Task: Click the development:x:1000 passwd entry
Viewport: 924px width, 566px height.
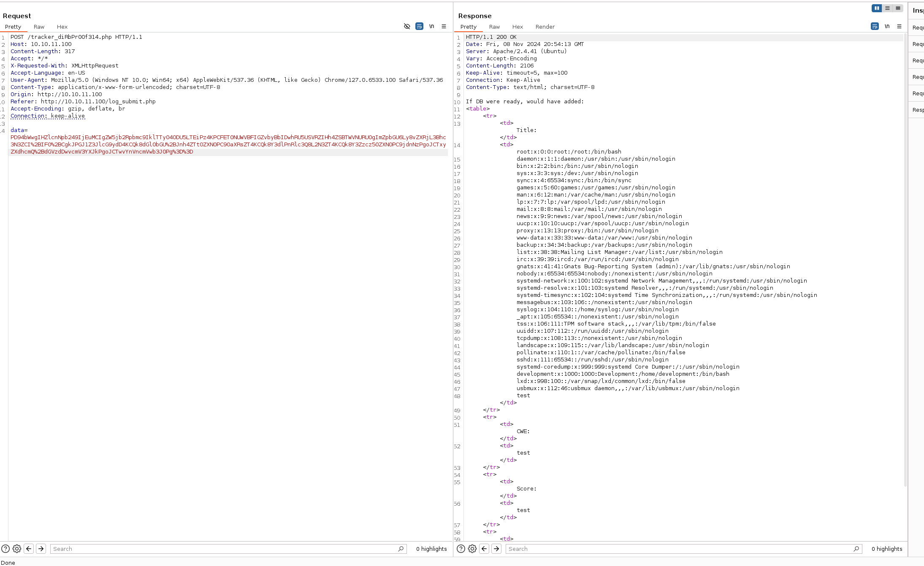Action: point(623,374)
